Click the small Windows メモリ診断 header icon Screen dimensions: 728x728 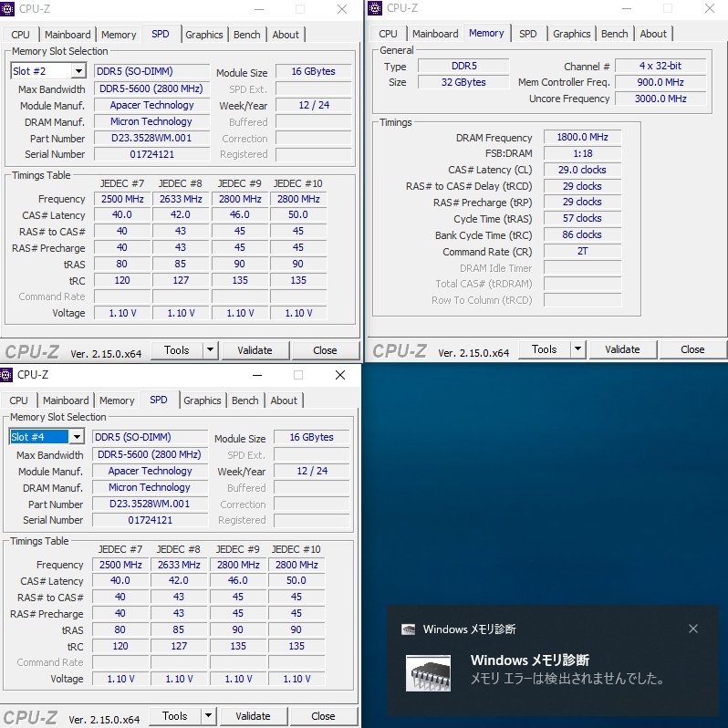click(x=408, y=629)
